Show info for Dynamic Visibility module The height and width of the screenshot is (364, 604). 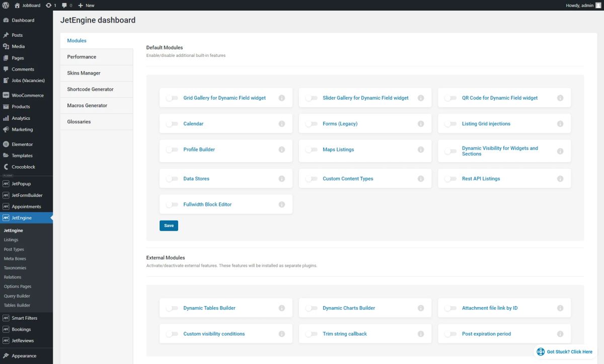(x=560, y=151)
